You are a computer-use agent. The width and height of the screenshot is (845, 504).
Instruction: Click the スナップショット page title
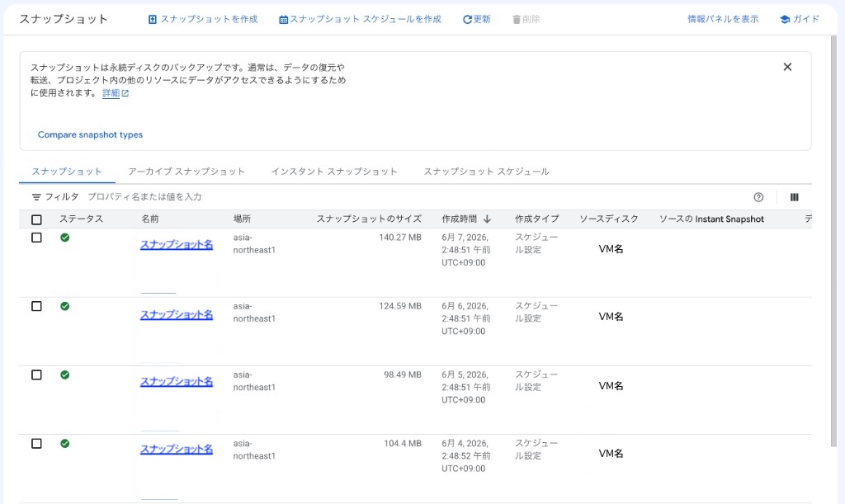[64, 20]
